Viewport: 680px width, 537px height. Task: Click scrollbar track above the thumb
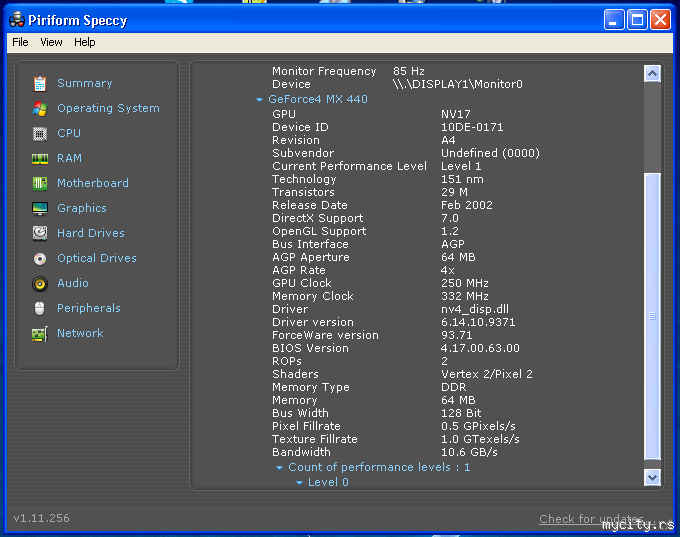tap(652, 128)
